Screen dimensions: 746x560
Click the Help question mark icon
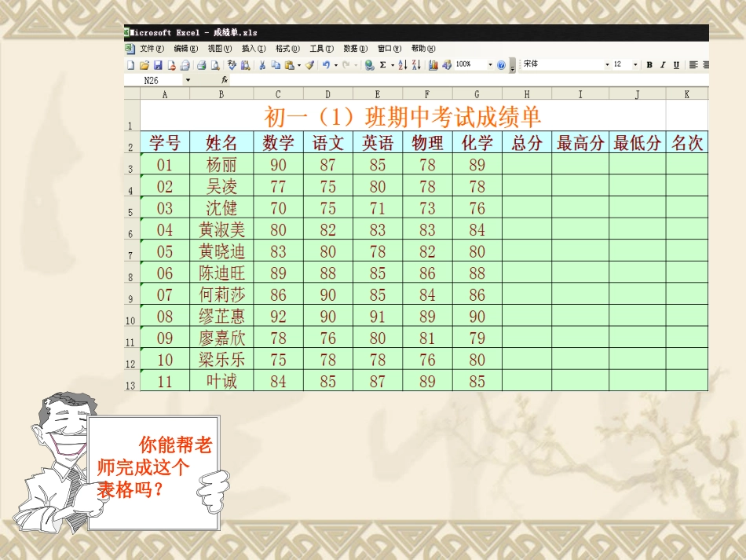pos(501,65)
